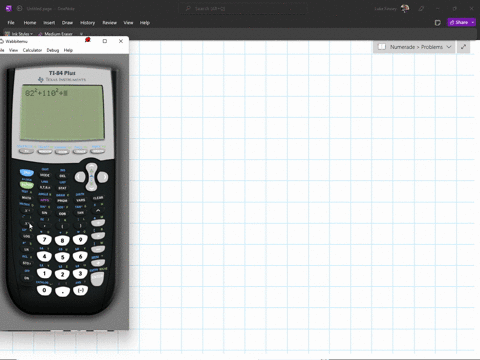Open the Wabbitemu Debug menu
The width and height of the screenshot is (480, 360).
coord(53,50)
